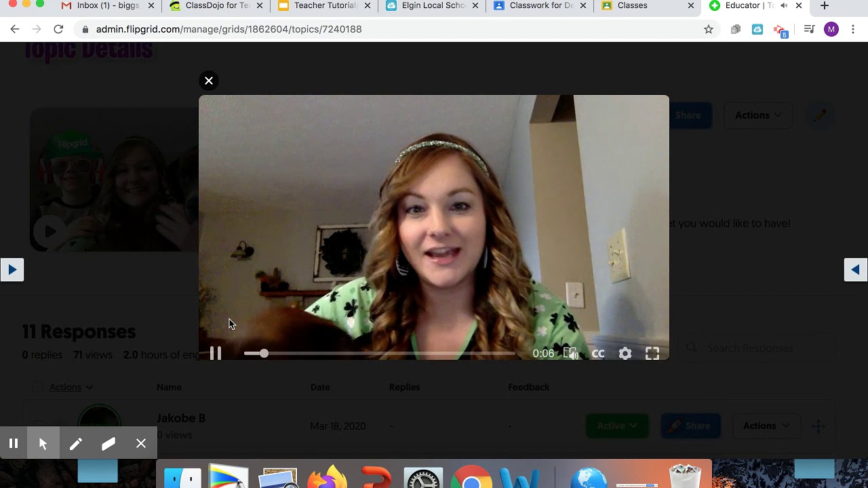Open the purple M profile avatar

coord(831,29)
